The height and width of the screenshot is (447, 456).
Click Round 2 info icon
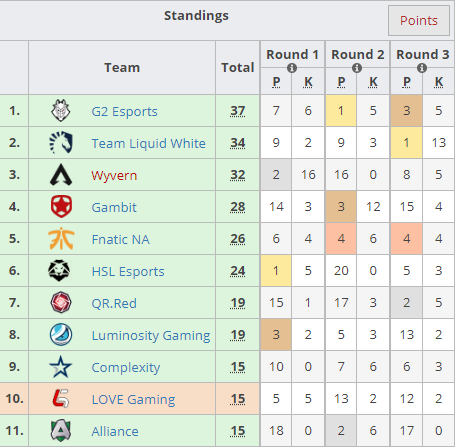[x=357, y=68]
